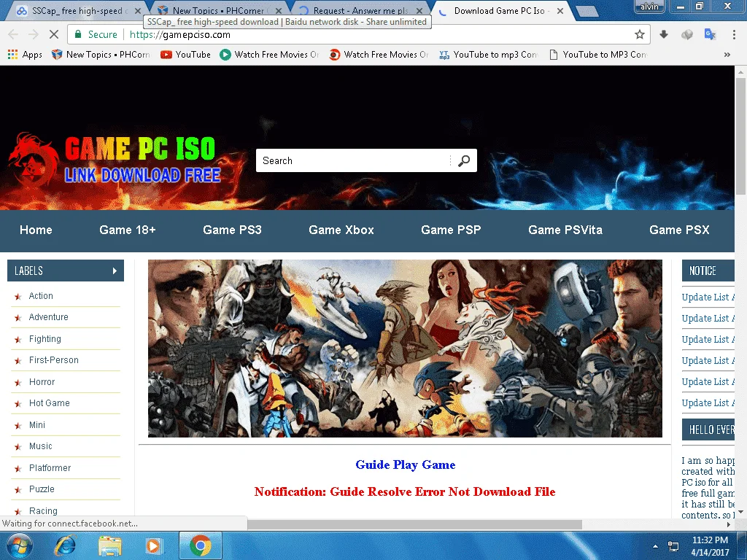
Task: Click the horizontal scrollbar thumb
Action: coord(414,524)
